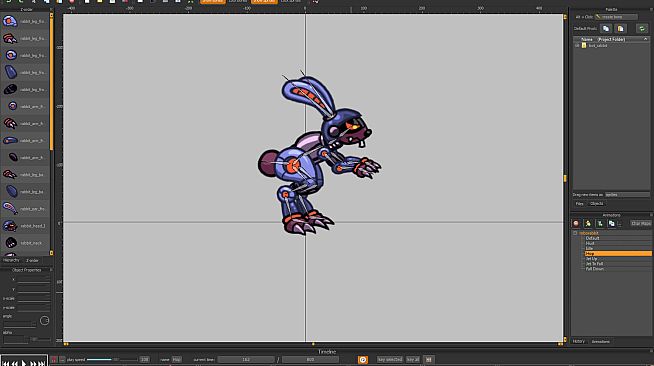654x366 pixels.
Task: Click the play speed value 100 field
Action: [144, 359]
